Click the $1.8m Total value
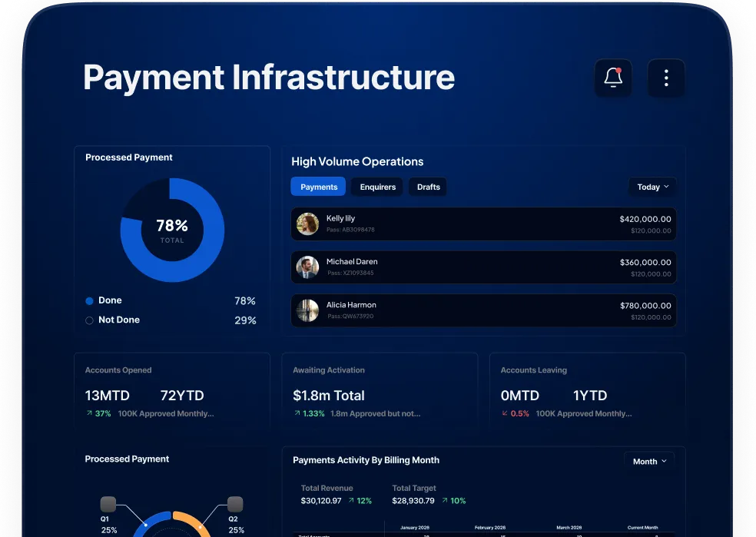The height and width of the screenshot is (537, 756). [x=328, y=396]
